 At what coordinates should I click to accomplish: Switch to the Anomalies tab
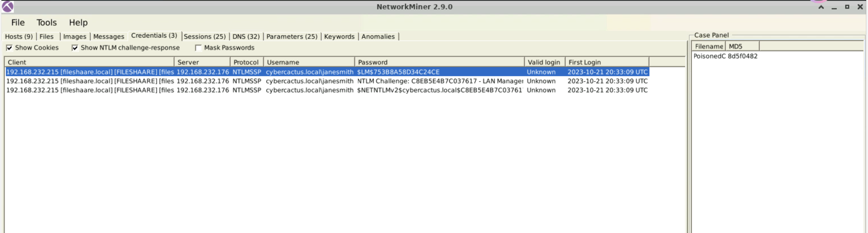coord(378,37)
